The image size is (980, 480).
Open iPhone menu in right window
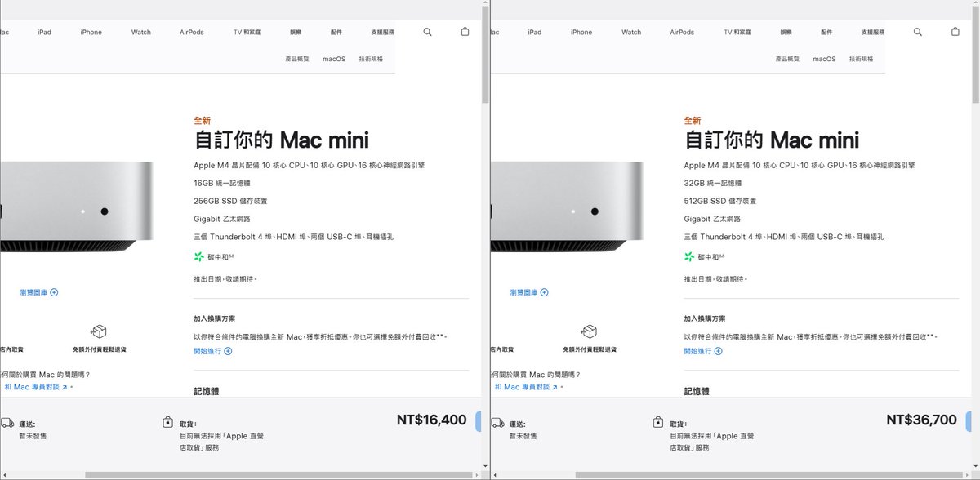[581, 32]
